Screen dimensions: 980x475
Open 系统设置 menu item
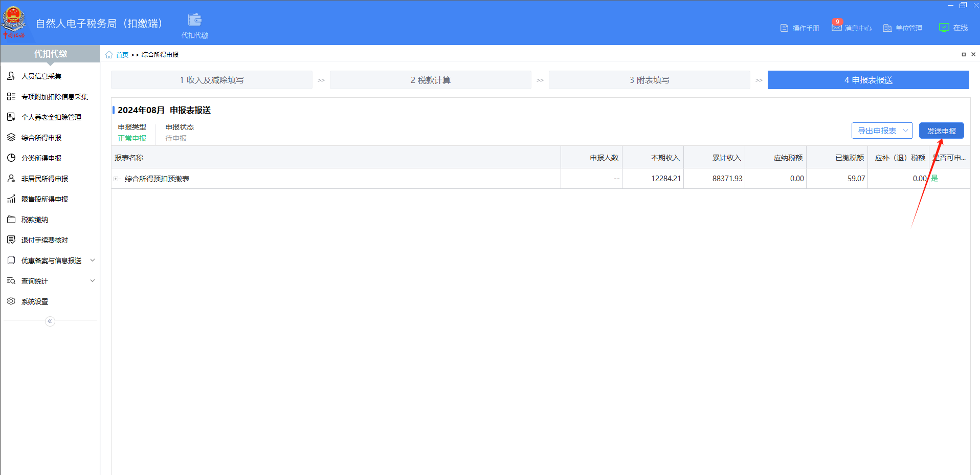pyautogui.click(x=50, y=301)
